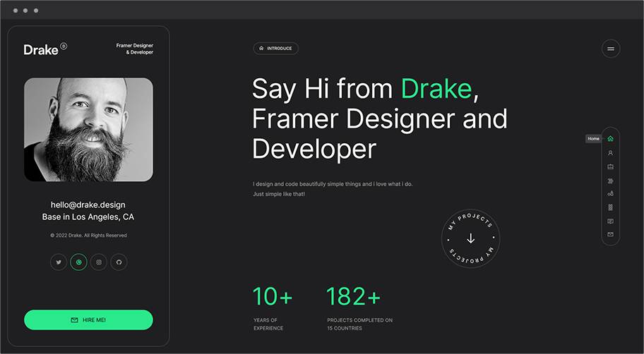Open the hamburger menu button
Image resolution: width=644 pixels, height=354 pixels.
611,49
